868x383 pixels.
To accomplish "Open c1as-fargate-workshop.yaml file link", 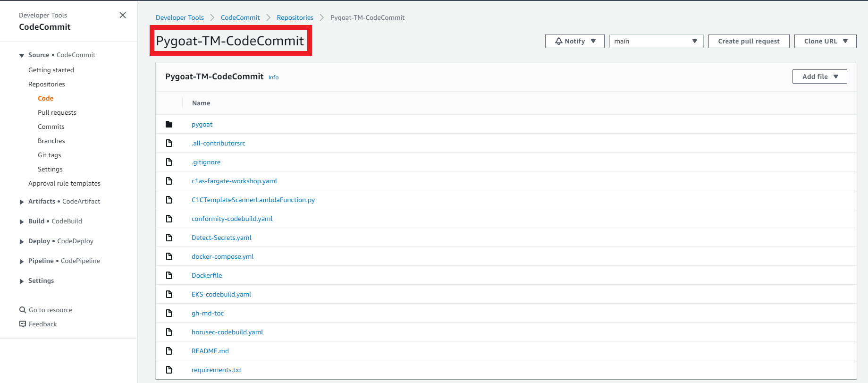I will click(234, 181).
